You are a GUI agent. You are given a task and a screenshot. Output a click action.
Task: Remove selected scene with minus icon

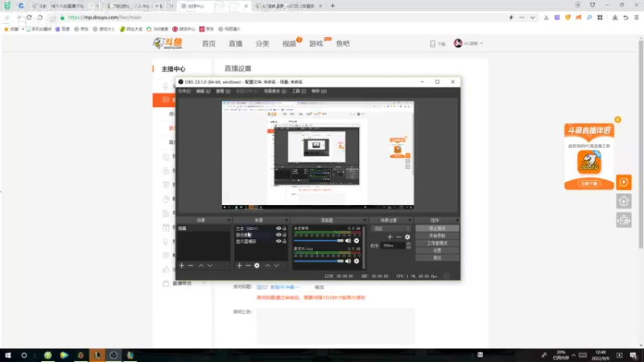[191, 265]
